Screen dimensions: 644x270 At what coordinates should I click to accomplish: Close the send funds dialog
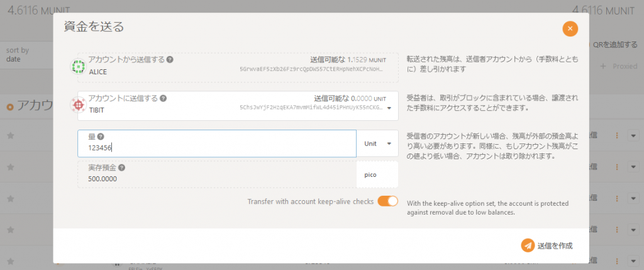570,28
